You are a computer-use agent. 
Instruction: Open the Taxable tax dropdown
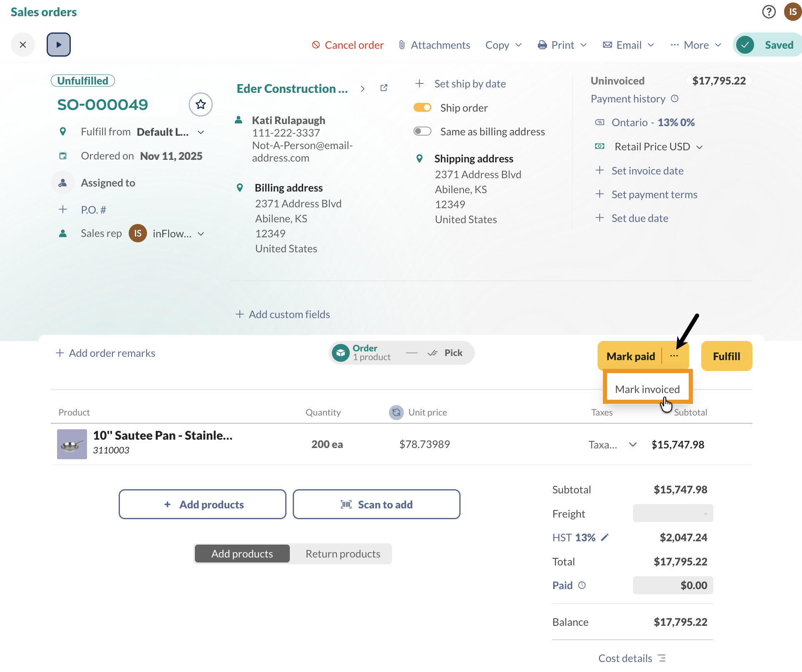(x=633, y=445)
